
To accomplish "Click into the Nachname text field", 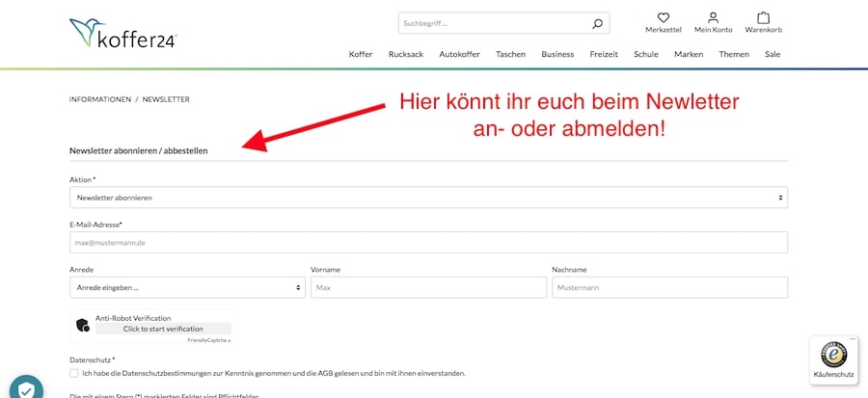I will click(x=669, y=287).
